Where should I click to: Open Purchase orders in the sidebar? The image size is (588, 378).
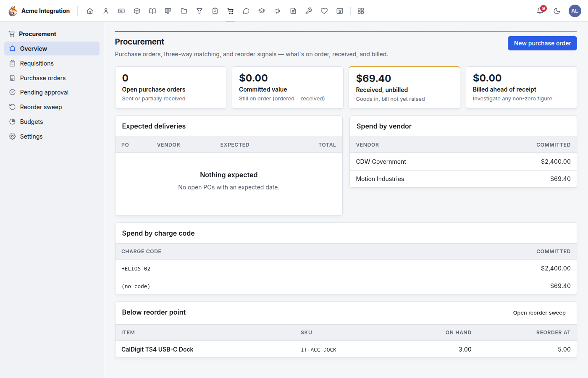(52, 78)
